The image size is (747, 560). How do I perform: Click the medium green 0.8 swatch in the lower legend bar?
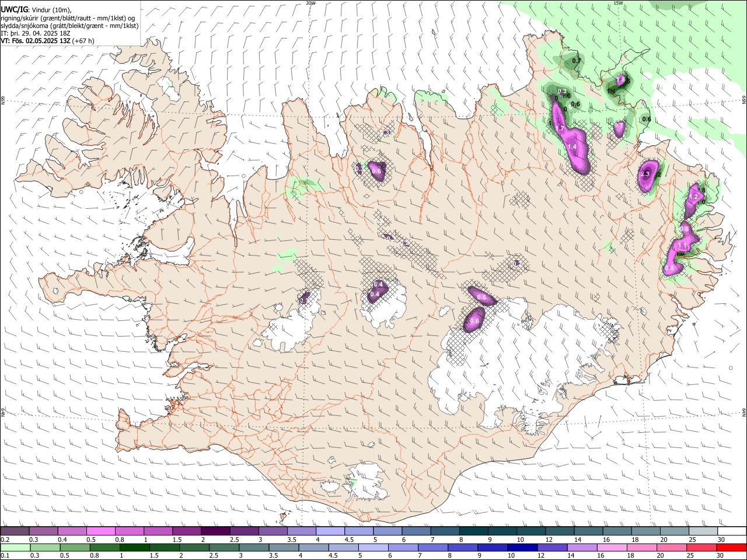[x=105, y=547]
